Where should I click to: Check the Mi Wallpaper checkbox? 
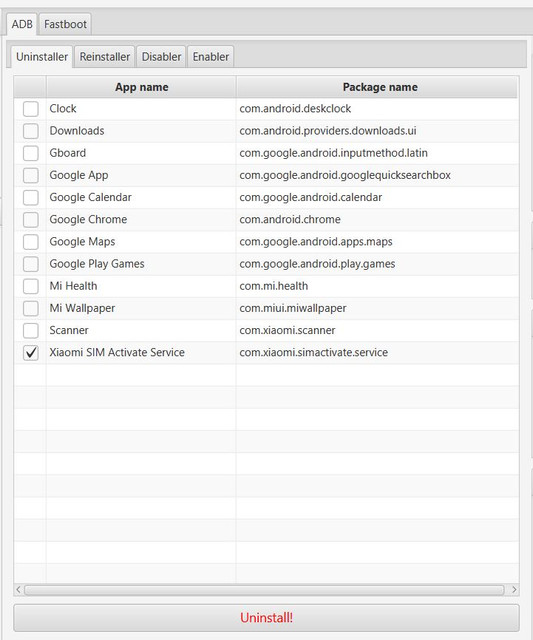tap(31, 308)
